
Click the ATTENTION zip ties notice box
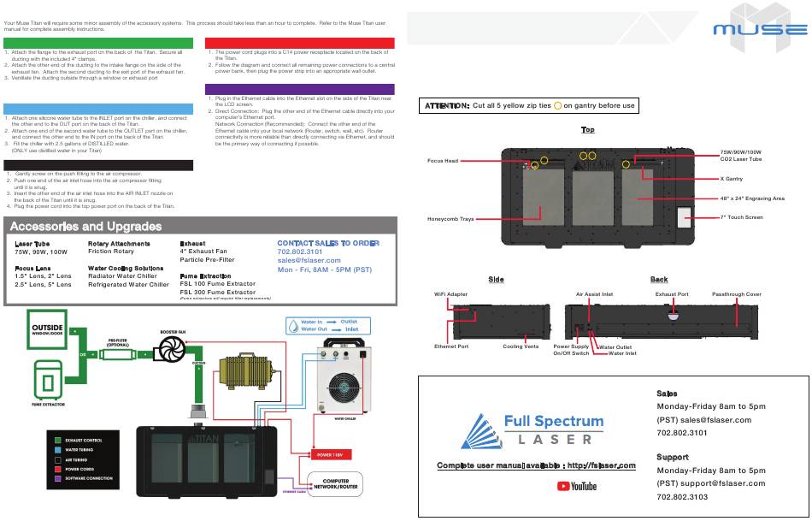pos(529,106)
